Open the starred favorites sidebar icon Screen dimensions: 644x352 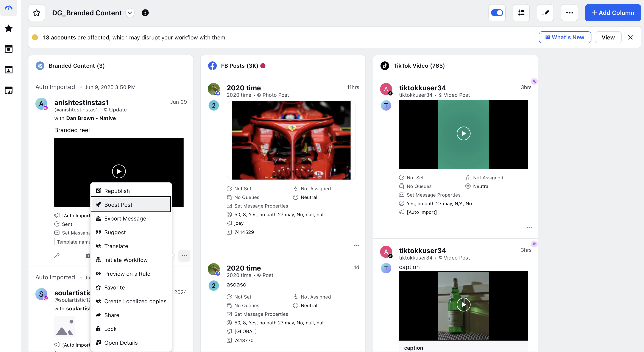coord(8,28)
